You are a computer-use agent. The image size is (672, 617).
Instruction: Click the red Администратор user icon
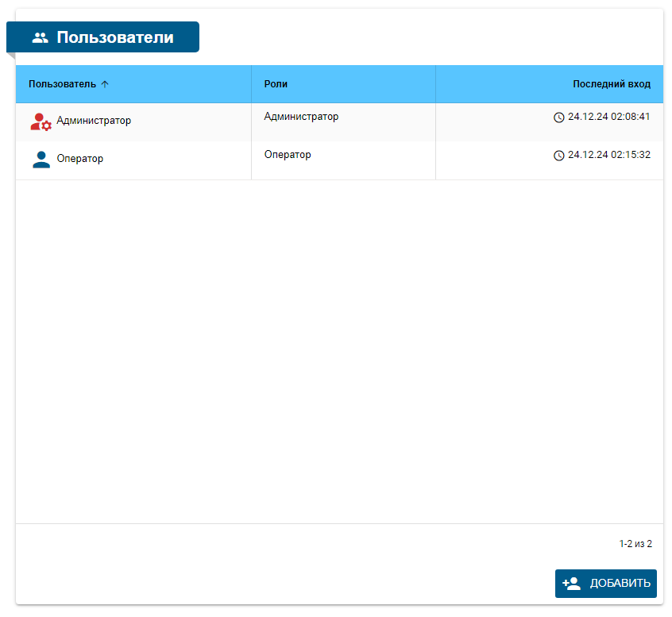coord(41,121)
